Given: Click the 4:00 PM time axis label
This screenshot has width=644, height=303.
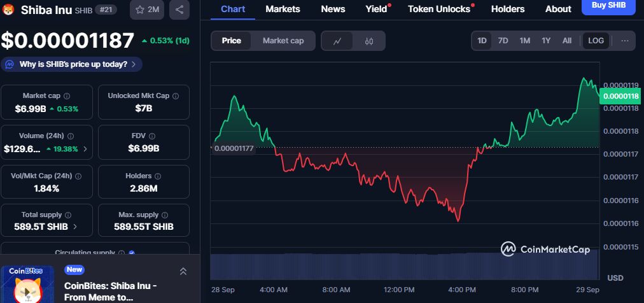Looking at the screenshot, I should (462, 290).
